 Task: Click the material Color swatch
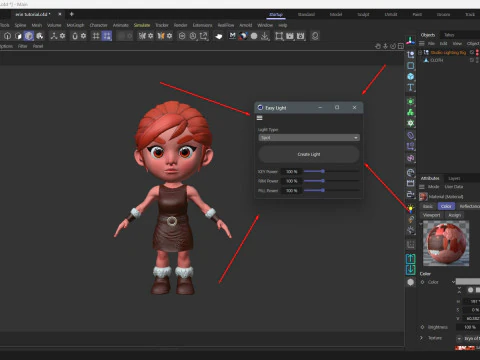click(468, 282)
